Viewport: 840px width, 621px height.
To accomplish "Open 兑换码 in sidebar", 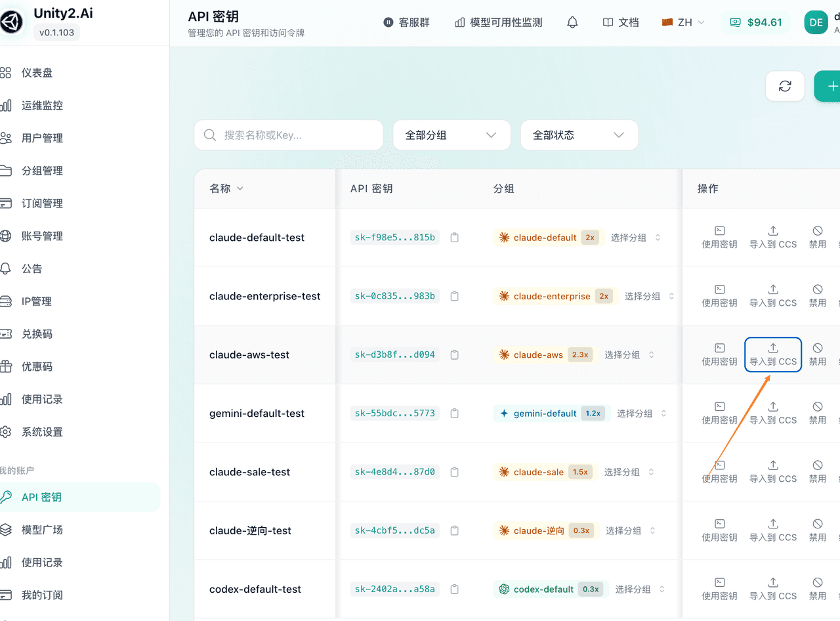I will tap(79, 334).
